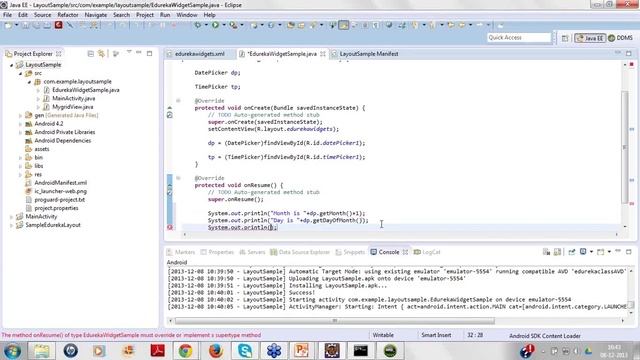This screenshot has height=360, width=640.
Task: Open the Data Source Explorer tab
Action: pos(300,252)
